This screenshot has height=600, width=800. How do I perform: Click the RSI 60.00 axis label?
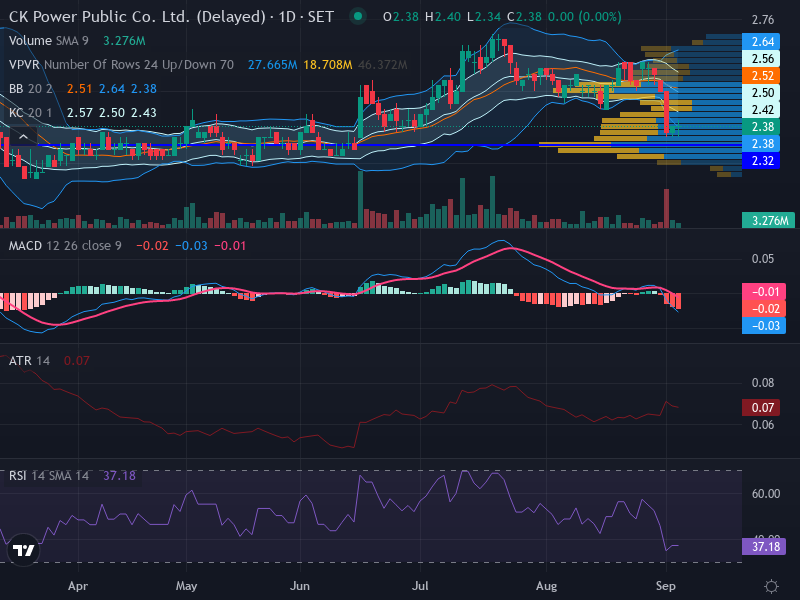[x=766, y=493]
